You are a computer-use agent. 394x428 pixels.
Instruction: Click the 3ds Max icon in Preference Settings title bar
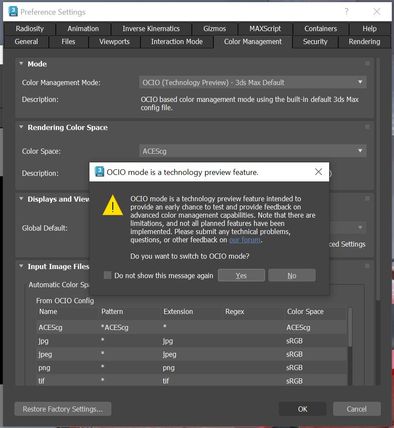13,12
